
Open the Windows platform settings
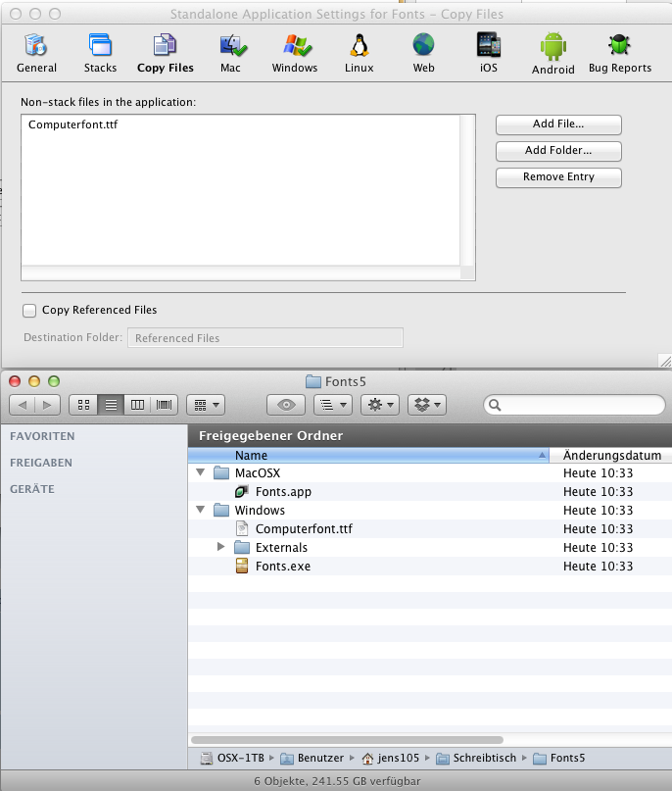tap(295, 51)
